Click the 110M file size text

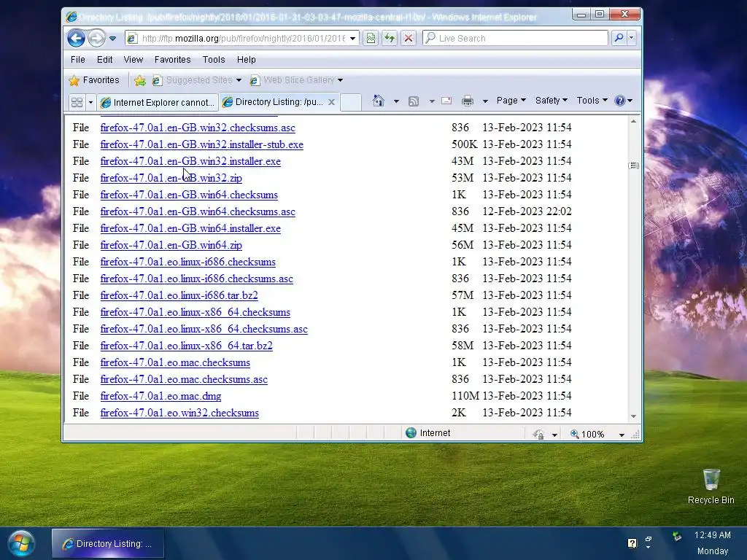tap(465, 396)
